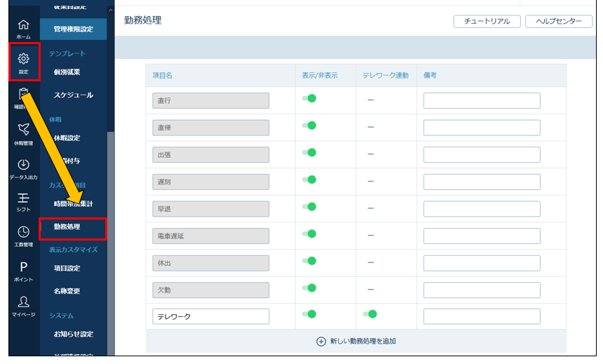Click remarks field for 出張 row
This screenshot has height=364, width=603.
(x=482, y=155)
